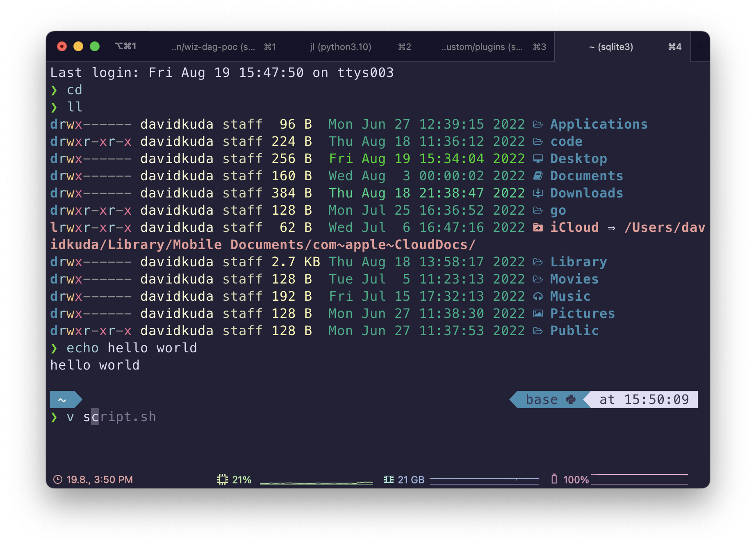This screenshot has height=549, width=756.
Task: Click the folder icon next to Applications
Action: click(x=538, y=124)
